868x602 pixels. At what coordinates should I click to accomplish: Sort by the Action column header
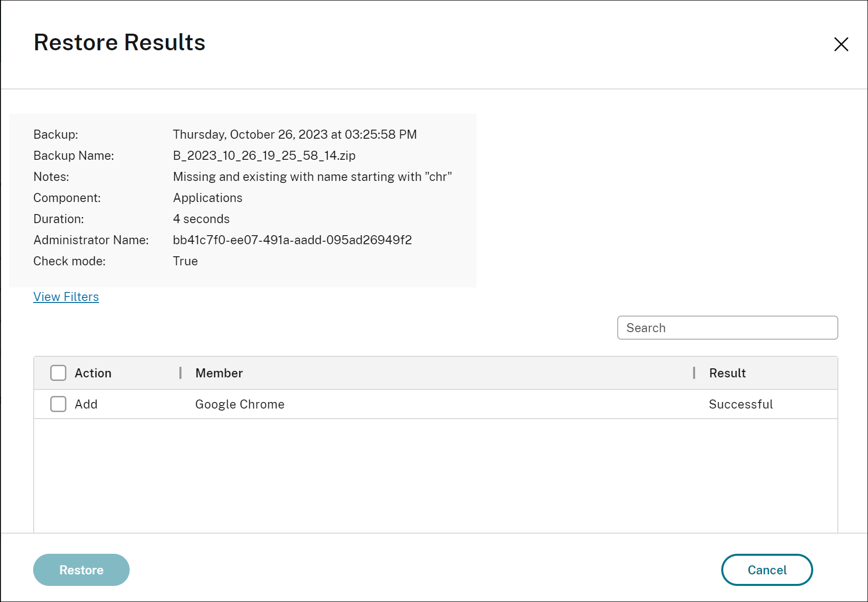[93, 373]
